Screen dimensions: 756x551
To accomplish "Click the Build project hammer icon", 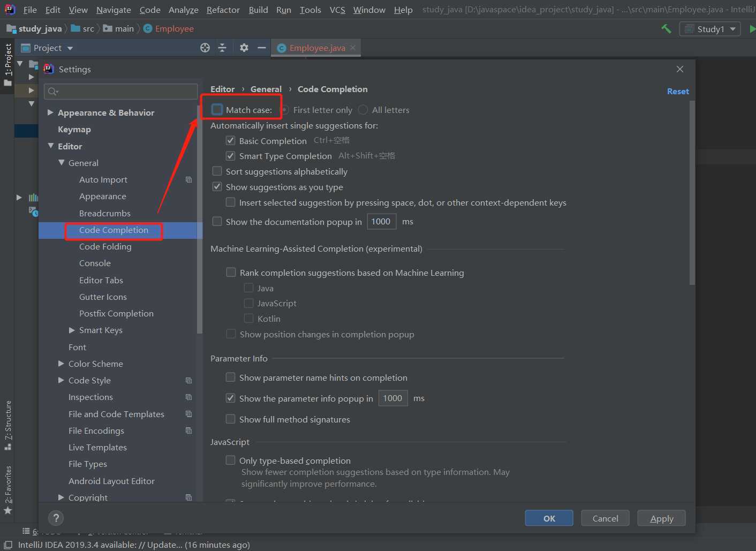I will 666,29.
